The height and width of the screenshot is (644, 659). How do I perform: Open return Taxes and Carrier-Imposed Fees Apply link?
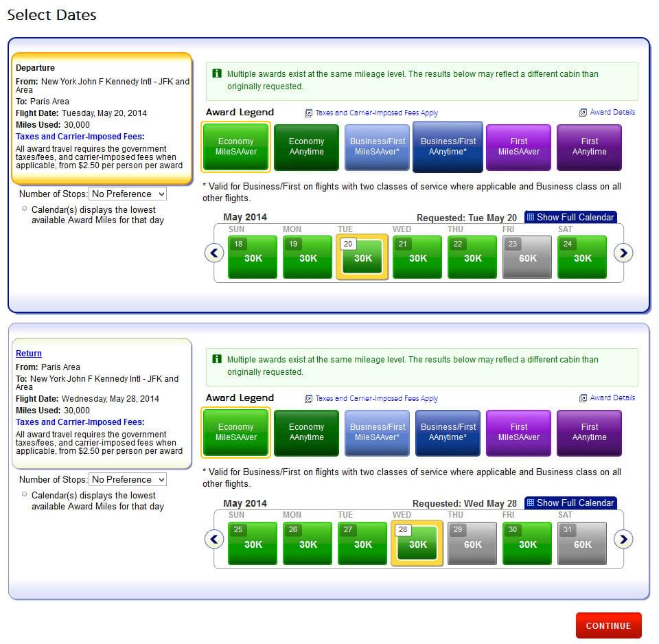(377, 398)
